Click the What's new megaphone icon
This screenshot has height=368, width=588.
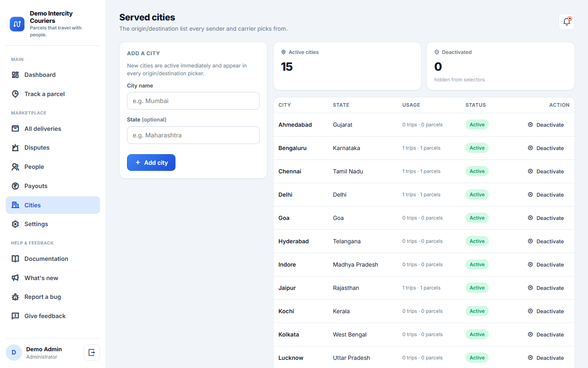tap(16, 278)
